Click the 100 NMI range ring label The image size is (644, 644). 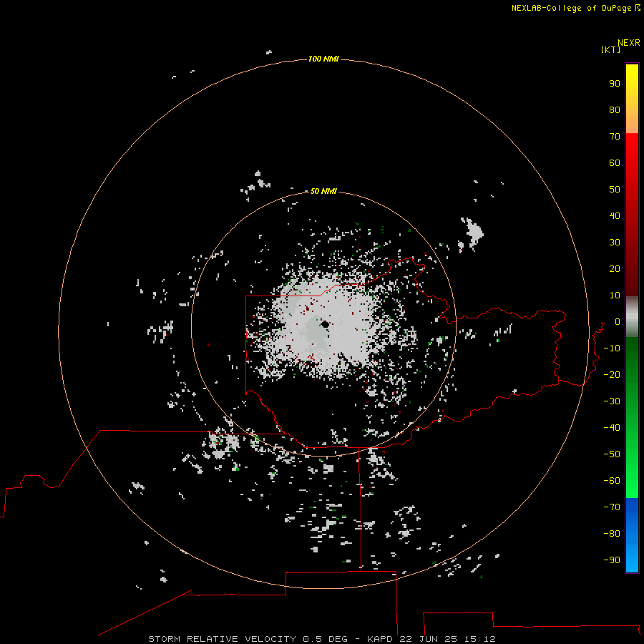point(323,59)
